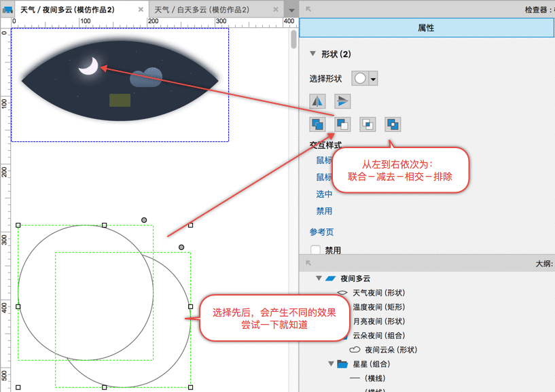The height and width of the screenshot is (392, 555).
Task: Click the Unite (联合) shape operation icon
Action: pos(317,124)
